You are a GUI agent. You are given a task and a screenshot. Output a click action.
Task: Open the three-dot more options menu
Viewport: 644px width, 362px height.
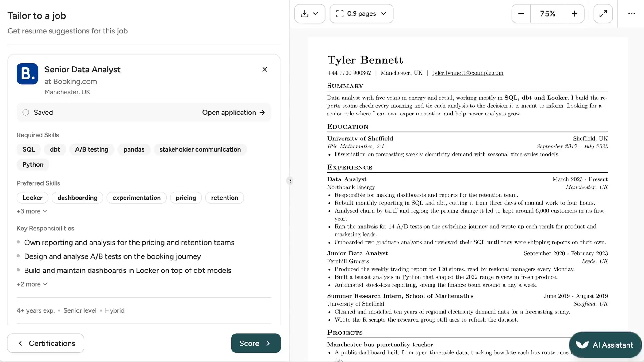[x=631, y=14]
